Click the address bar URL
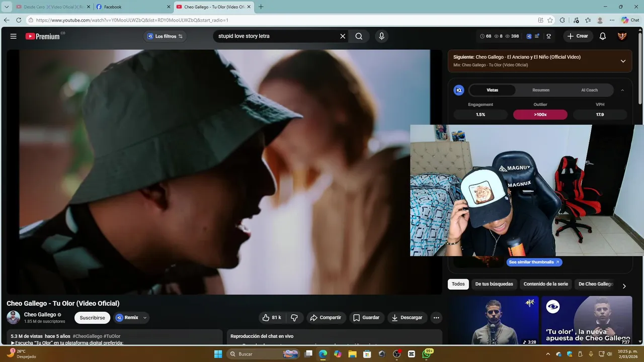Viewport: 644px width, 362px height. (132, 20)
